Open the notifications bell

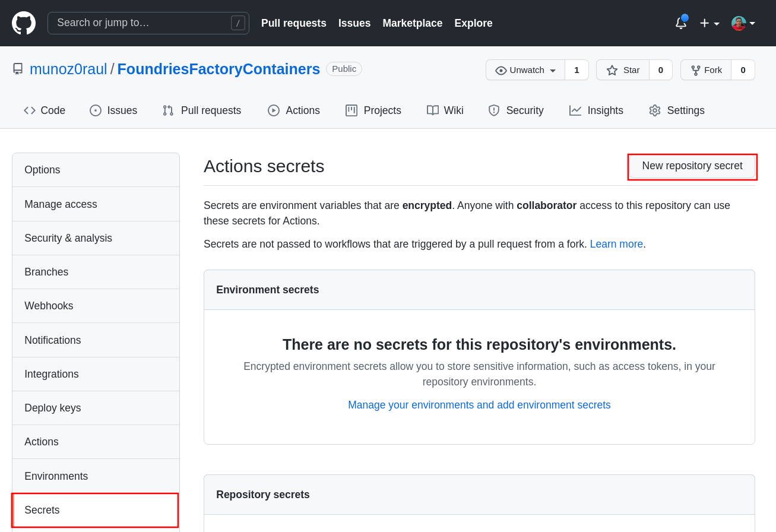coord(680,23)
